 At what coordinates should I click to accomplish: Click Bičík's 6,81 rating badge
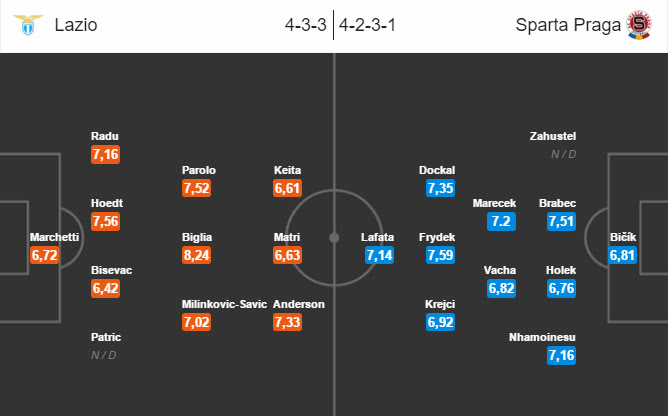(x=622, y=255)
